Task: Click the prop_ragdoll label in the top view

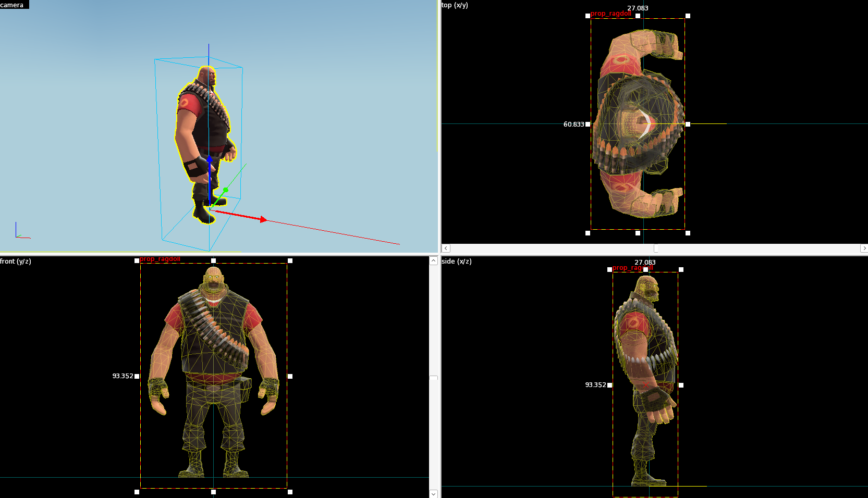Action: [x=611, y=14]
